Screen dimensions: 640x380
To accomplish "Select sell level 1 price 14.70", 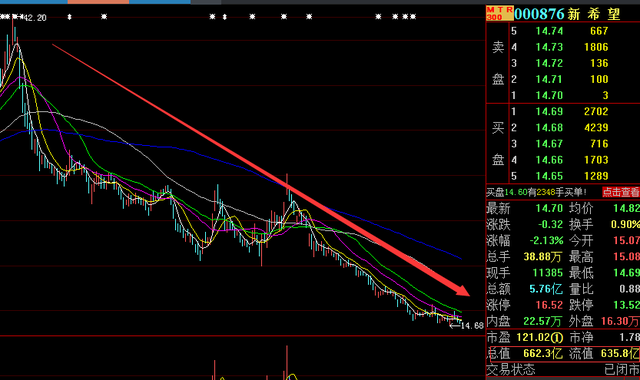I will click(549, 96).
